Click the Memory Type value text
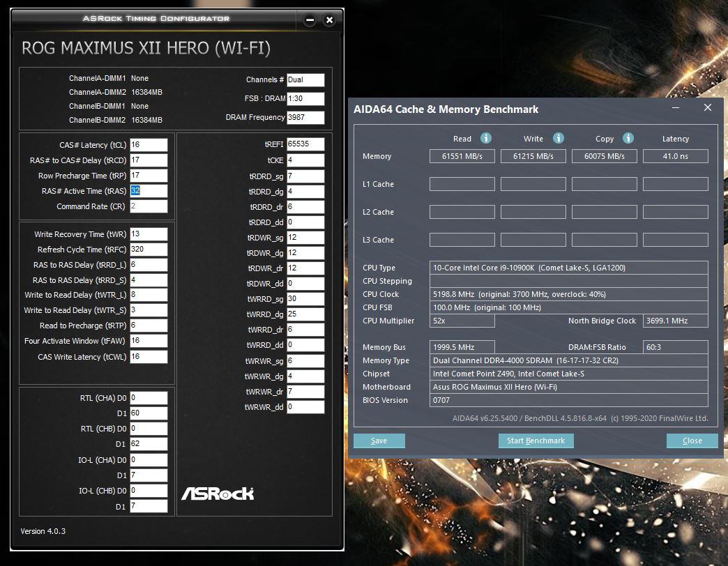The height and width of the screenshot is (566, 728). pos(526,360)
